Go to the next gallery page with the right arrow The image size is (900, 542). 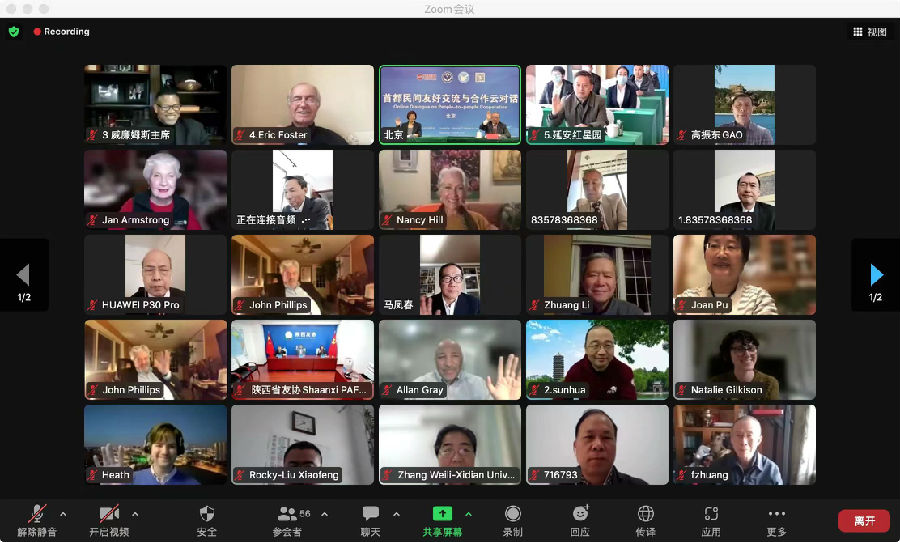pos(876,275)
